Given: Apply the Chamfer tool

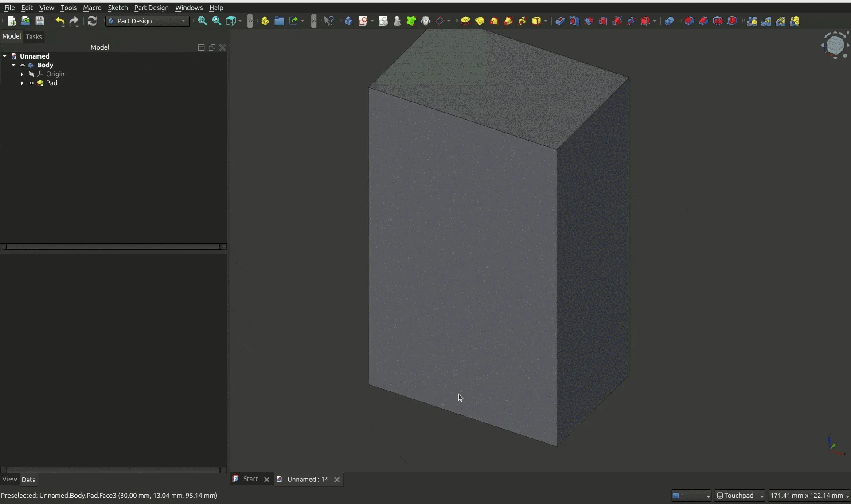Looking at the screenshot, I should click(x=703, y=21).
